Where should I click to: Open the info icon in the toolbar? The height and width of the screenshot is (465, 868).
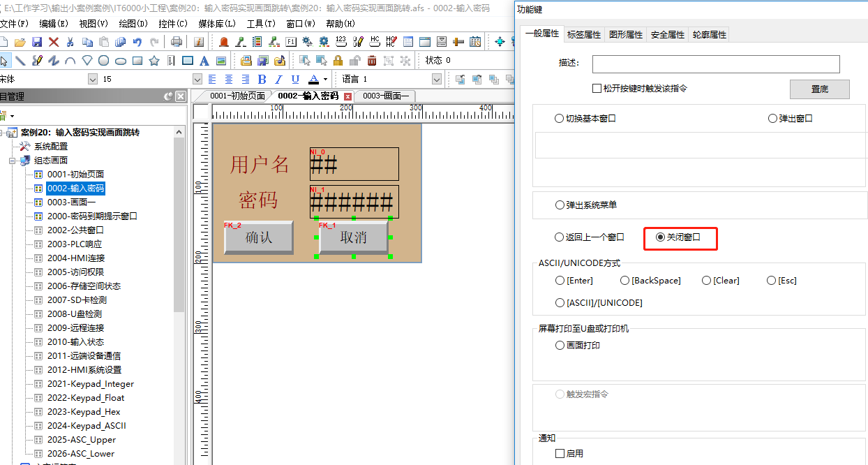[199, 42]
